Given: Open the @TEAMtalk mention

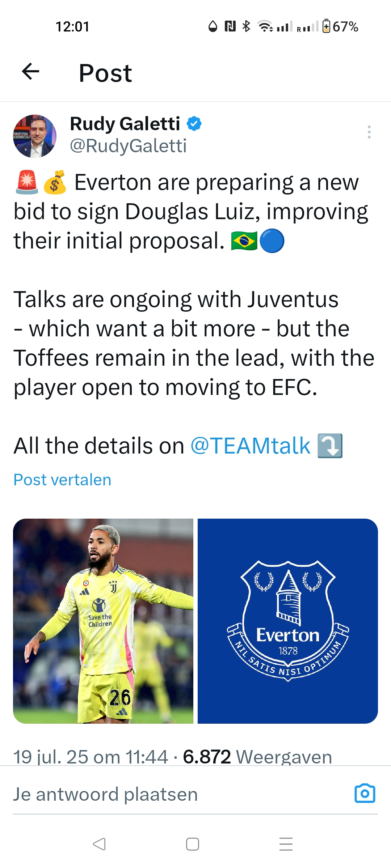Looking at the screenshot, I should [250, 446].
